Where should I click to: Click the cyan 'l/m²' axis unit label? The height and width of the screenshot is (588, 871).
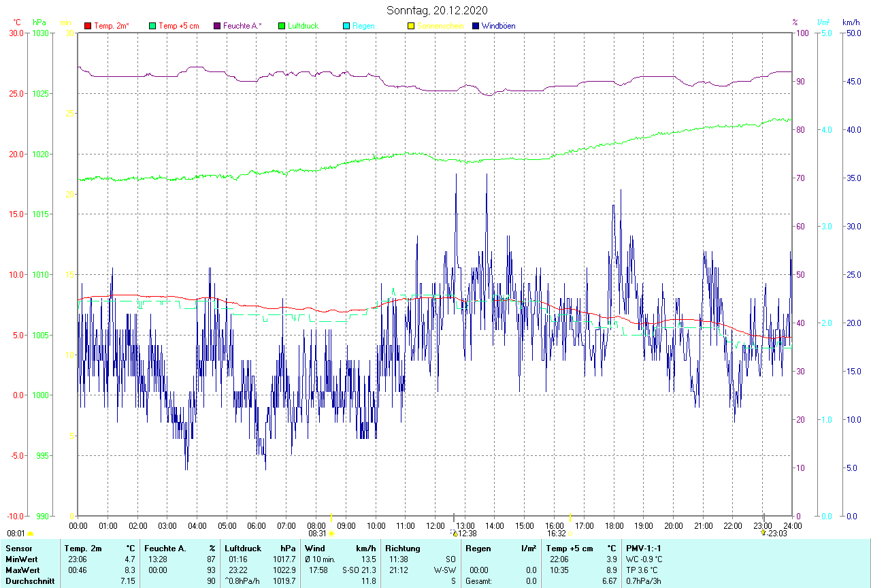click(823, 22)
